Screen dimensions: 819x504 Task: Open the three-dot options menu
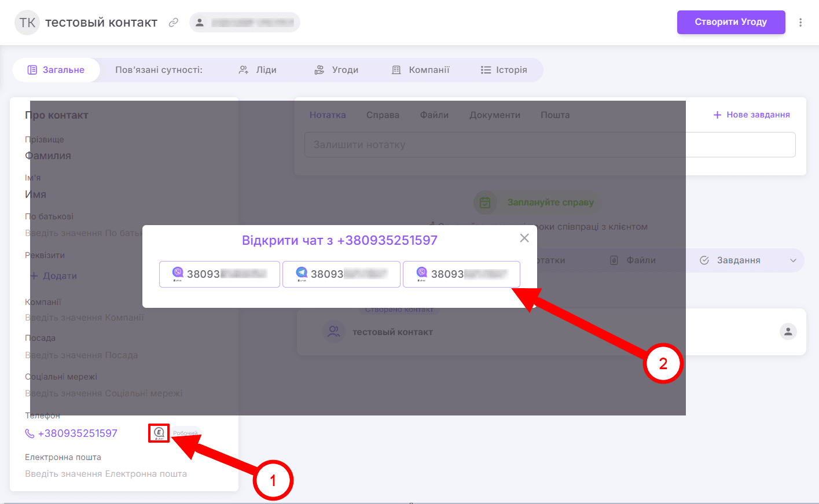click(x=800, y=23)
